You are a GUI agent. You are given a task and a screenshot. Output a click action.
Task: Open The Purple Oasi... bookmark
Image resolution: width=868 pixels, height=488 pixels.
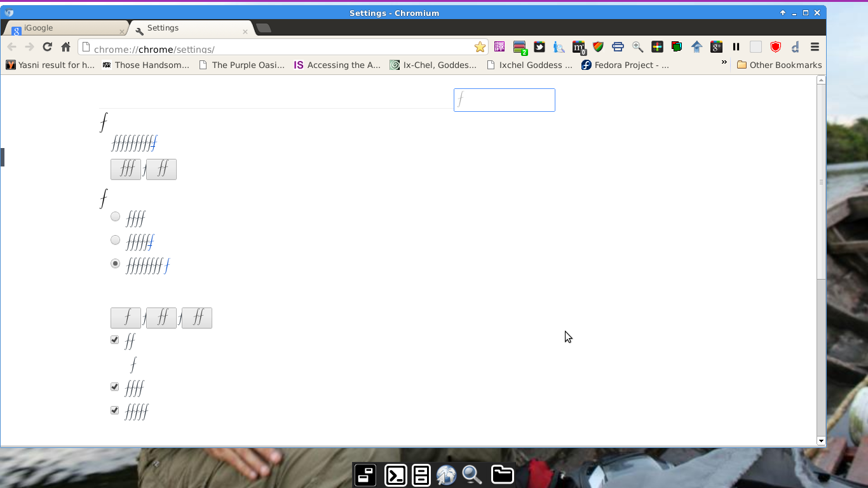[241, 65]
